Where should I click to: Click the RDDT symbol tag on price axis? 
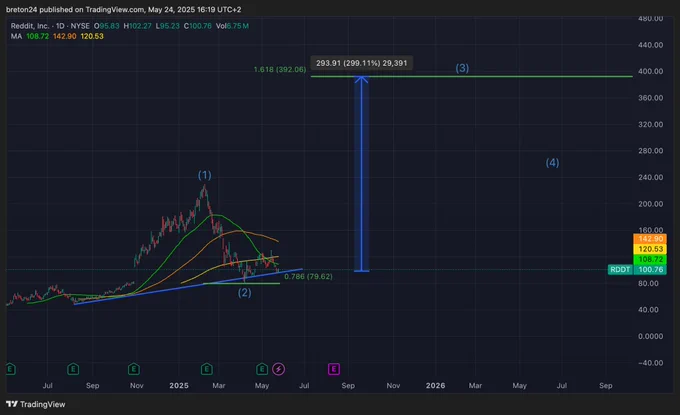pos(620,270)
